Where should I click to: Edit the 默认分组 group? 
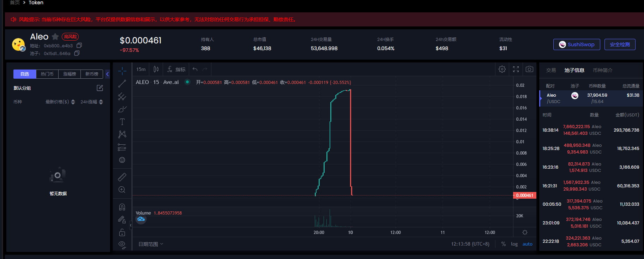click(x=100, y=88)
